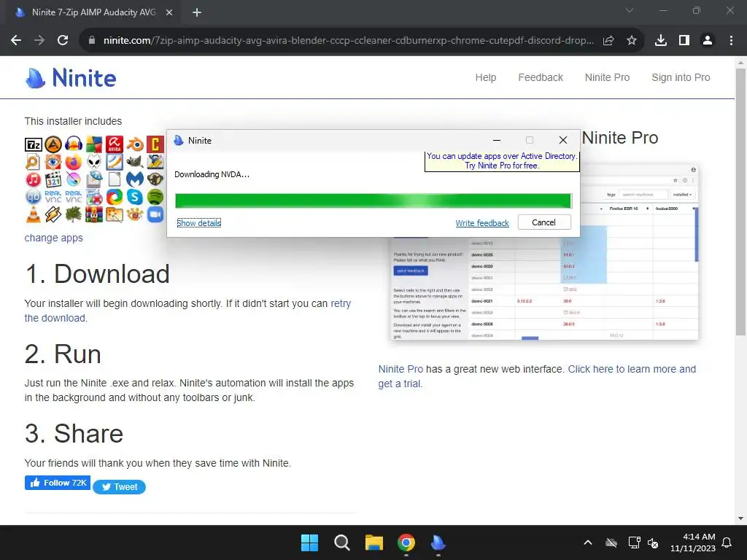Click the GIMP mascot icon
This screenshot has width=747, height=560.
[135, 162]
